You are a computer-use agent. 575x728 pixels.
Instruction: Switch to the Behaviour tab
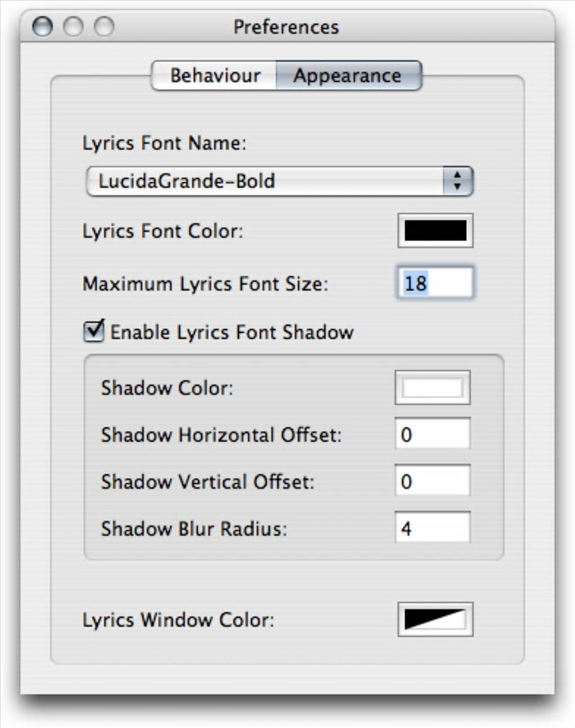pos(215,76)
